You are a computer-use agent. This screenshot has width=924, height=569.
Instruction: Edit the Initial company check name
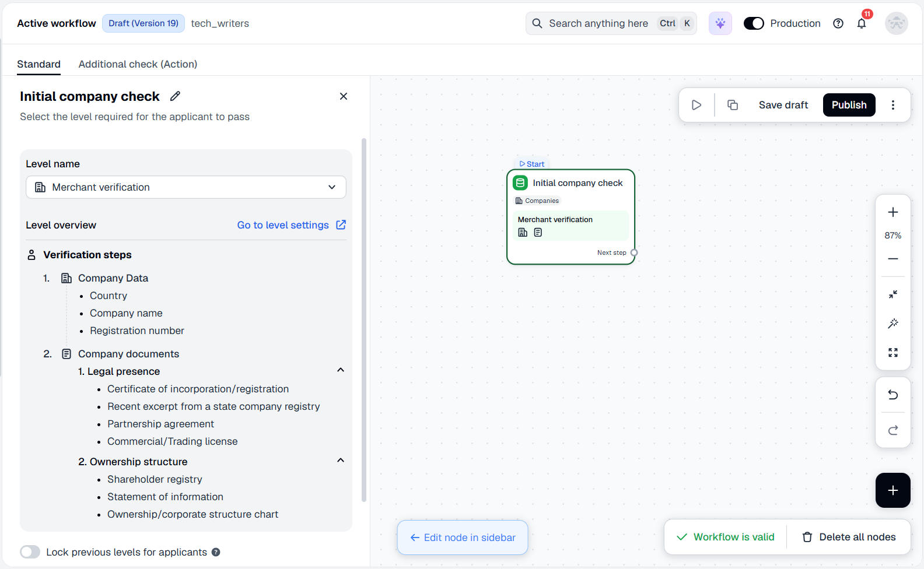(x=175, y=96)
